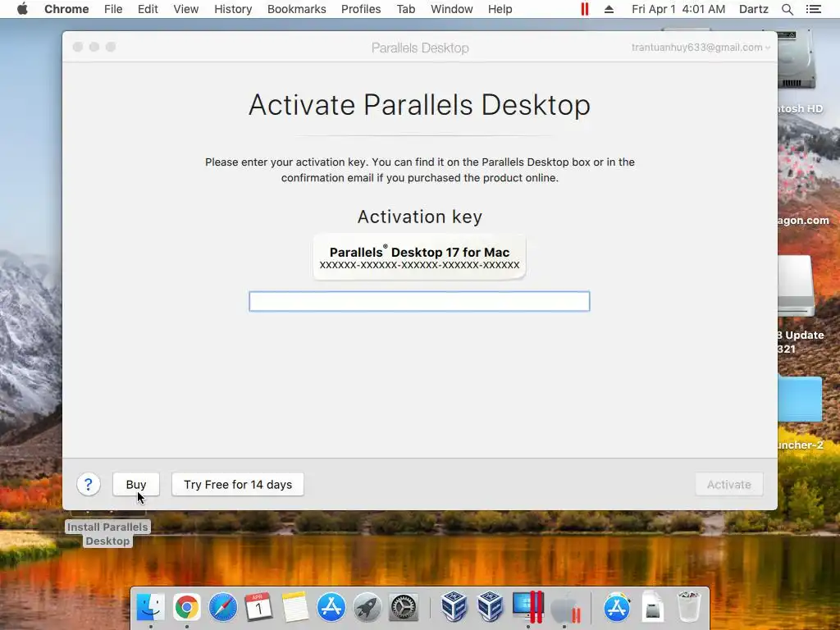The height and width of the screenshot is (630, 840).
Task: Click the clock Fri Apr 1 4:01 AM
Action: tap(678, 9)
